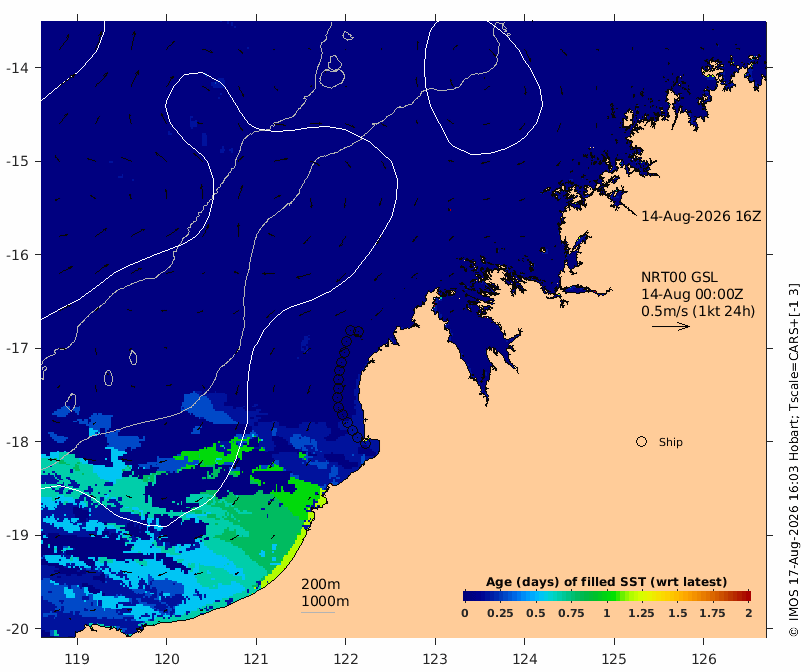Click the current scale reference arrow
The width and height of the screenshot is (810, 672).
coord(671,326)
